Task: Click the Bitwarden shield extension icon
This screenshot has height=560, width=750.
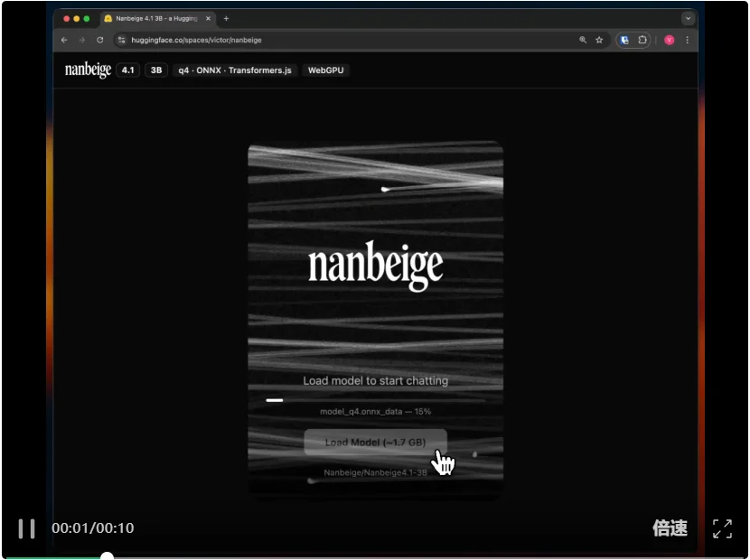Action: coord(624,40)
